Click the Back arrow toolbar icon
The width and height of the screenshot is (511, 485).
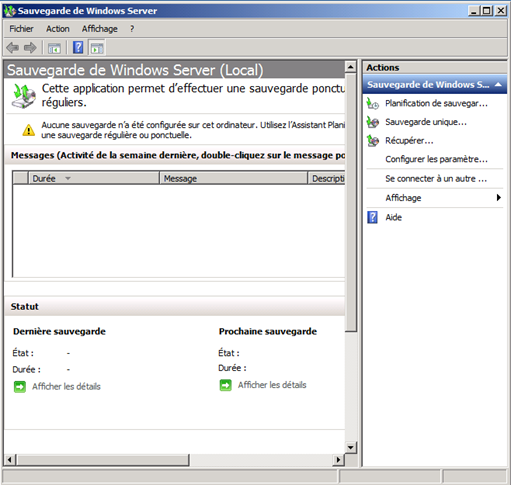pos(13,48)
